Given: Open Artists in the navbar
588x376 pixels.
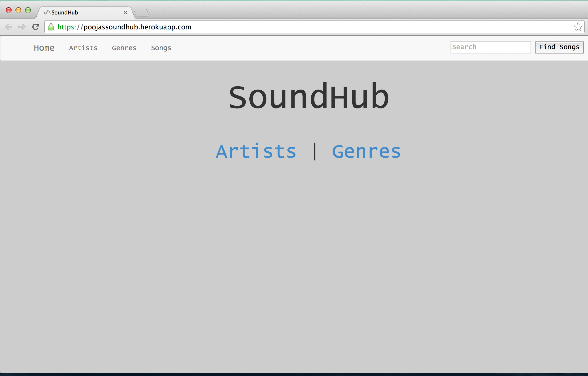Looking at the screenshot, I should (83, 48).
